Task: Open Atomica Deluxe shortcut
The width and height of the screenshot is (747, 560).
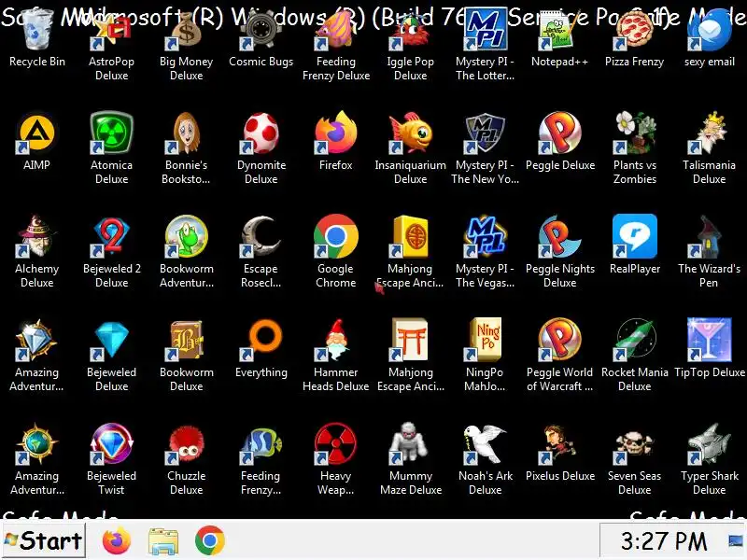Action: pyautogui.click(x=111, y=133)
